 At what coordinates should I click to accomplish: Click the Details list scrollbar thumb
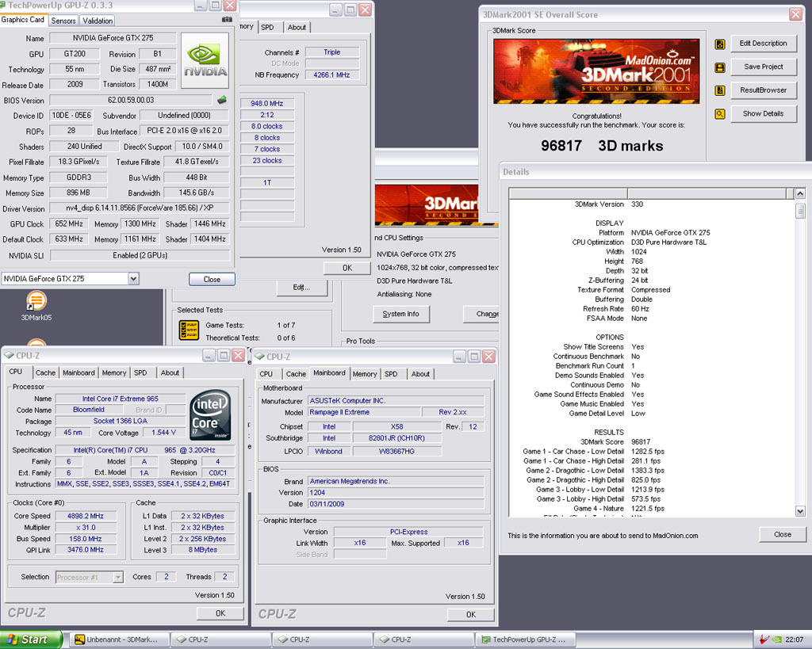point(800,211)
